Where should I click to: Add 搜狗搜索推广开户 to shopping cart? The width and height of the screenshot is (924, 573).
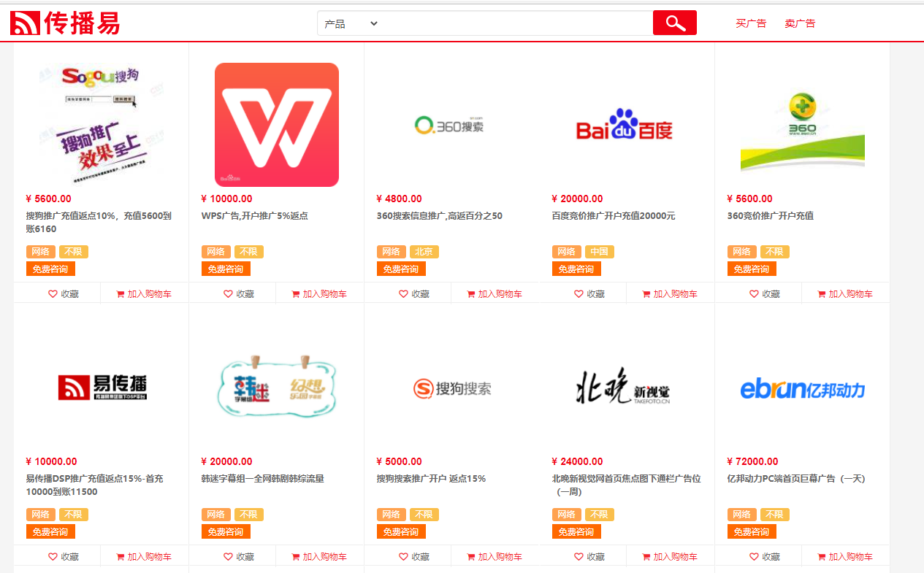tap(494, 556)
